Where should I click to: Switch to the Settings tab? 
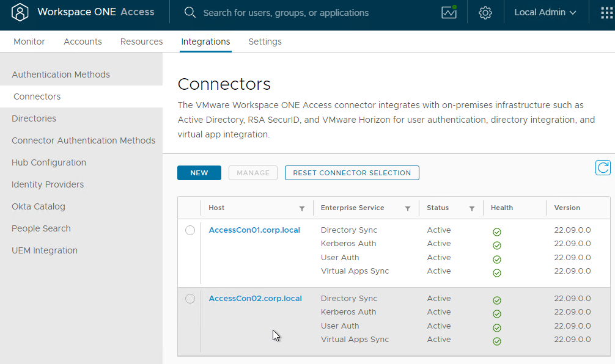pyautogui.click(x=265, y=42)
